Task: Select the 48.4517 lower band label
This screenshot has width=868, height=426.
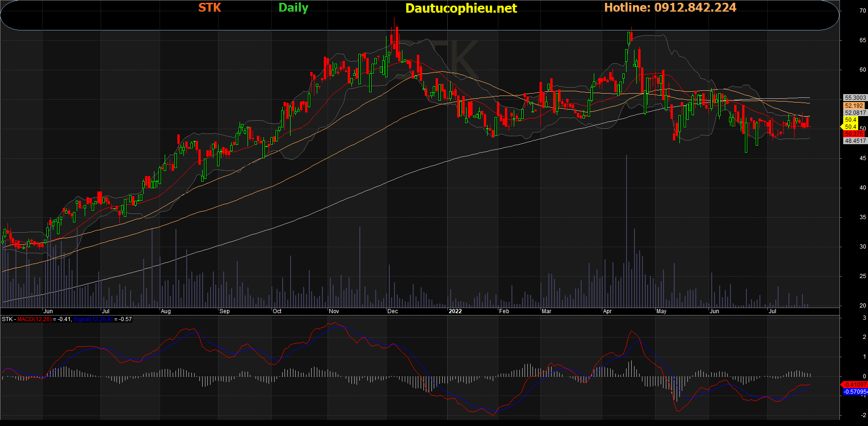Action: [855, 141]
